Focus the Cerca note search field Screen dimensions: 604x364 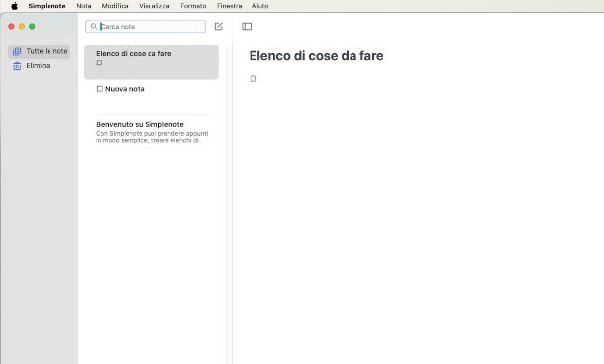[146, 26]
